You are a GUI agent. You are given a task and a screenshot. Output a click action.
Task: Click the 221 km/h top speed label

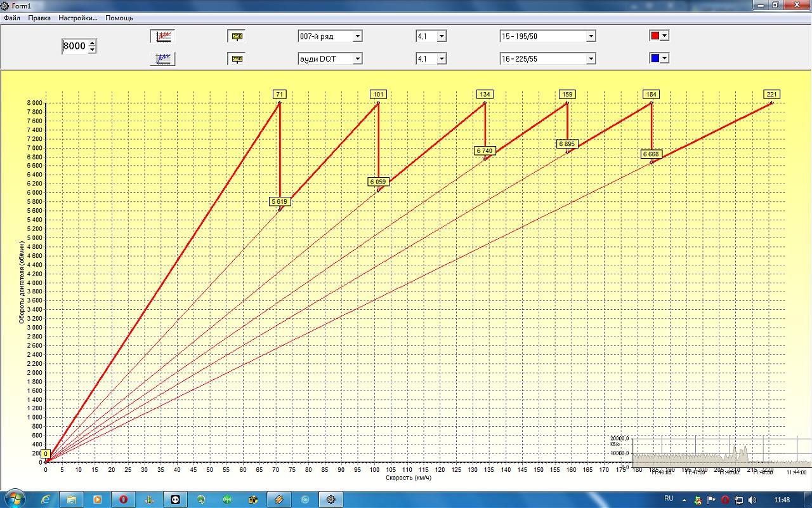point(771,95)
